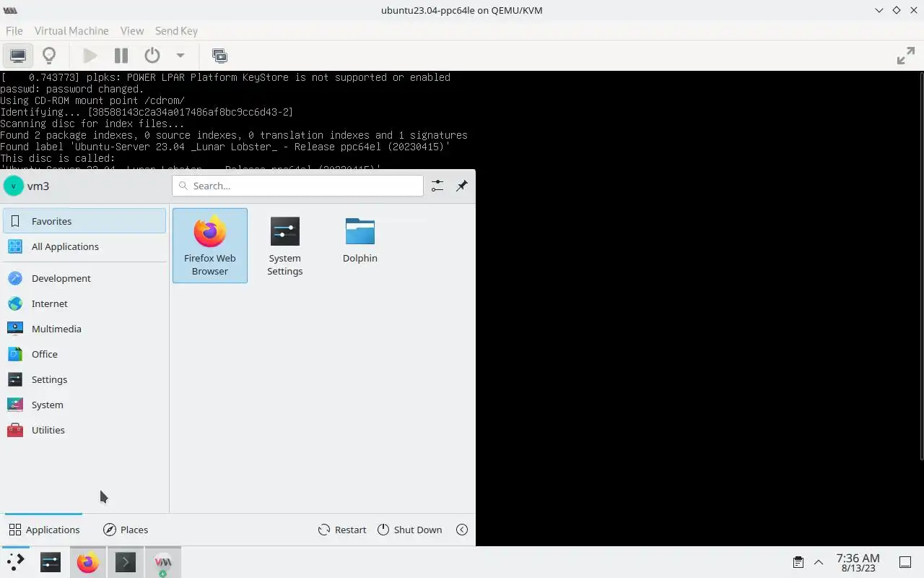Open Firefox Web Browser from Favorites

click(210, 246)
